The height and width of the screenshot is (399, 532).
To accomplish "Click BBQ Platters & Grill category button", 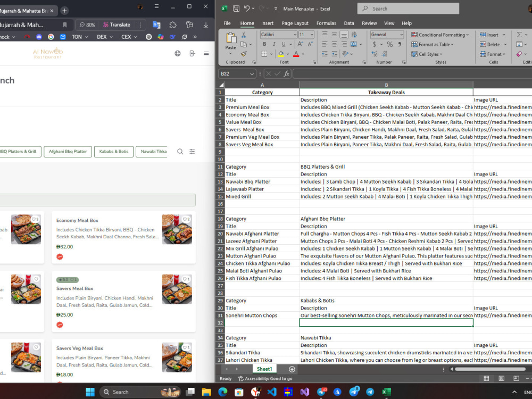I will [19, 152].
